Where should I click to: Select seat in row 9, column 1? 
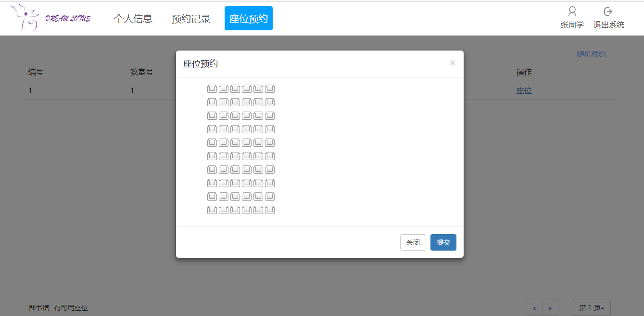212,197
